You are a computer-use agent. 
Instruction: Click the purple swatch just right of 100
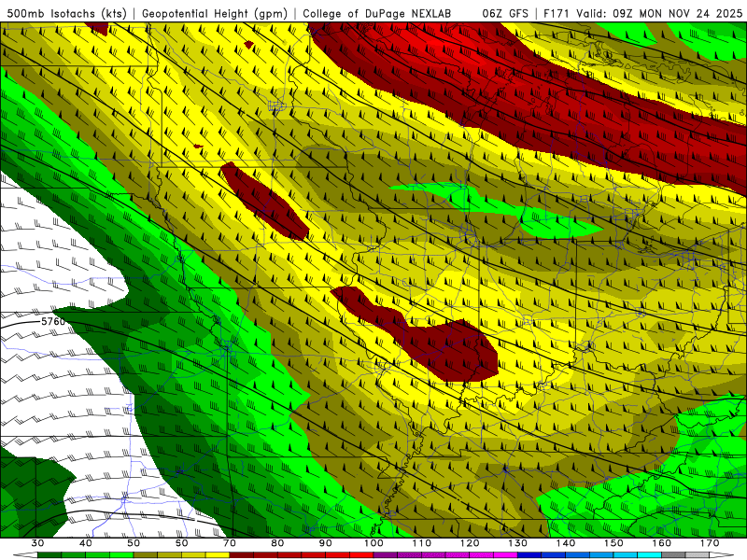click(x=386, y=555)
